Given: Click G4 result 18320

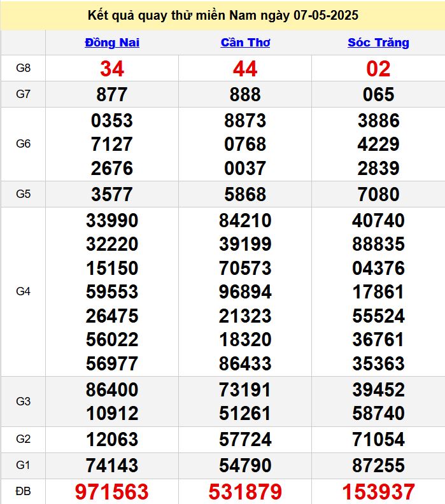Looking at the screenshot, I should click(245, 339).
